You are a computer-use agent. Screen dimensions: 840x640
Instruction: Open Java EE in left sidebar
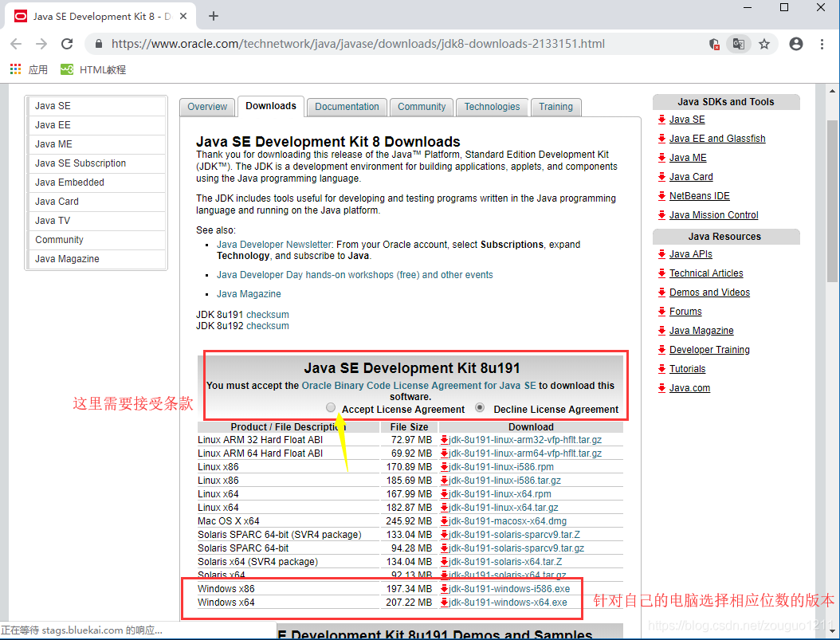(x=96, y=125)
